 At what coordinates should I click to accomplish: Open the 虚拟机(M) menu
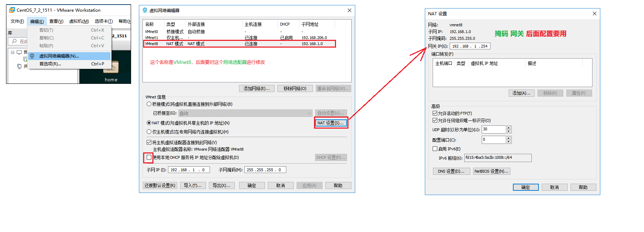pos(79,21)
